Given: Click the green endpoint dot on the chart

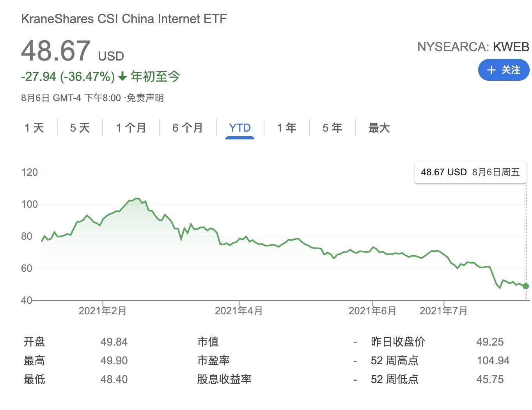Looking at the screenshot, I should 525,286.
